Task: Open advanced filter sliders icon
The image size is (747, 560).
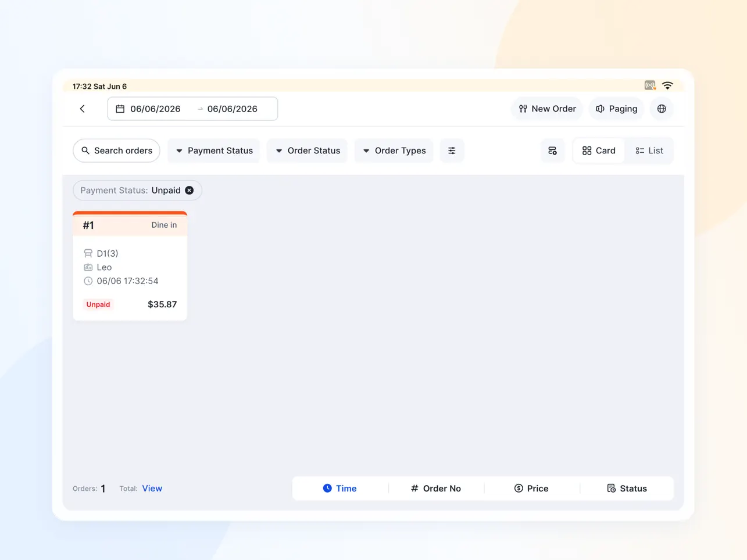Action: (452, 150)
